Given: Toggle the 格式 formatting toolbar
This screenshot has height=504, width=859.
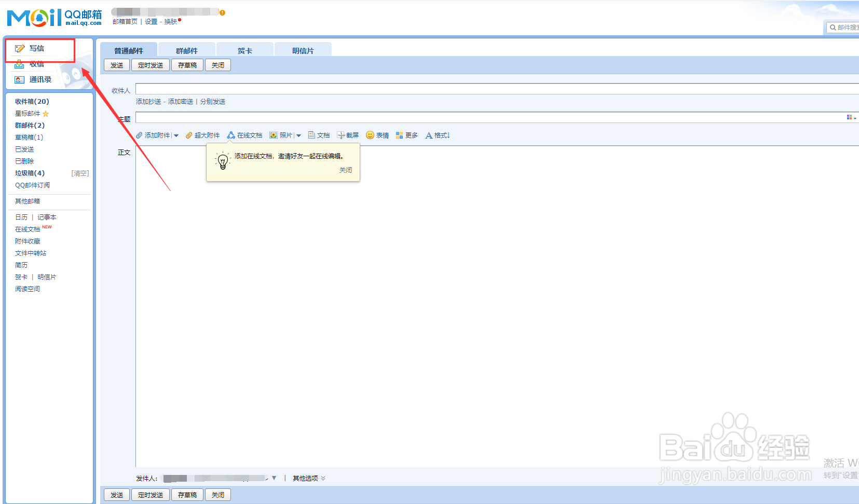Looking at the screenshot, I should [x=438, y=135].
